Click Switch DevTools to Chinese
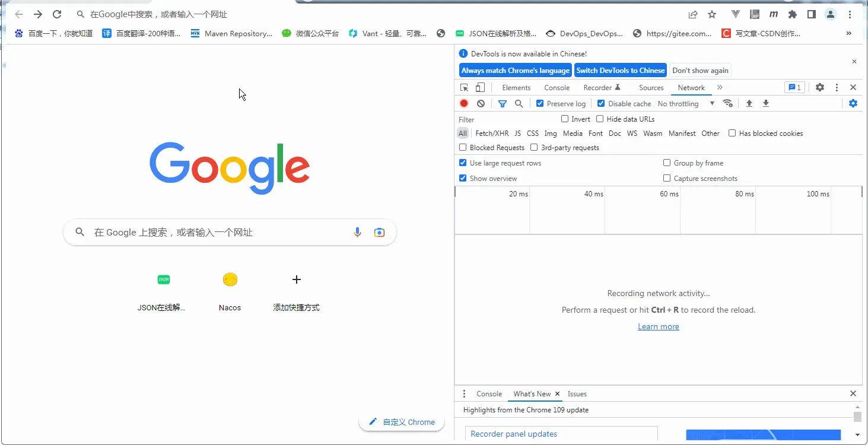This screenshot has height=445, width=868. click(621, 70)
